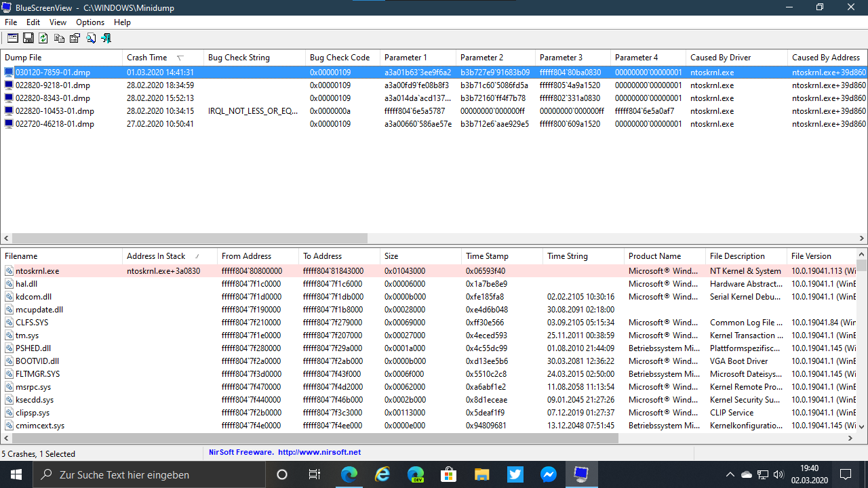Screen dimensions: 868x488
Task: Click the Save floppy disk toolbar icon
Action: (x=28, y=38)
